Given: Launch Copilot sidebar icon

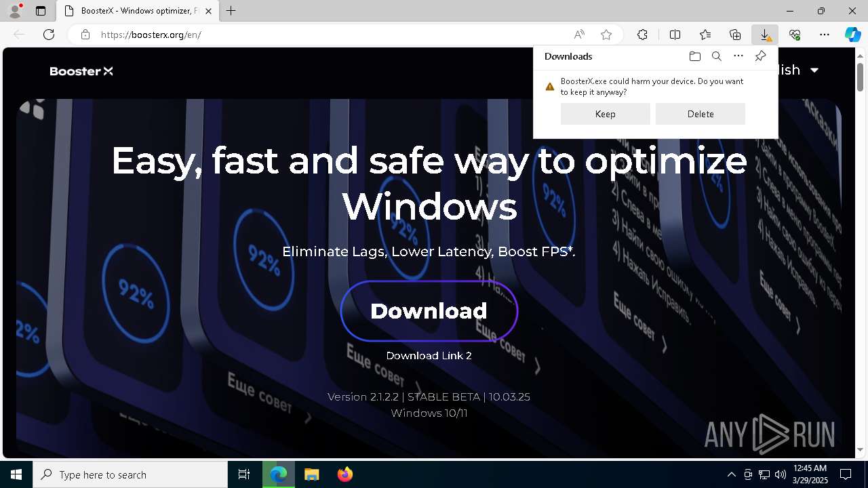Looking at the screenshot, I should [853, 35].
